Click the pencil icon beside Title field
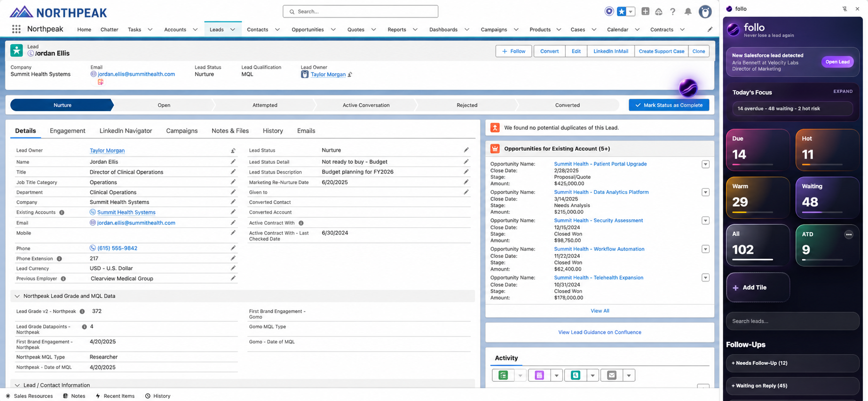868x401 pixels. [233, 172]
